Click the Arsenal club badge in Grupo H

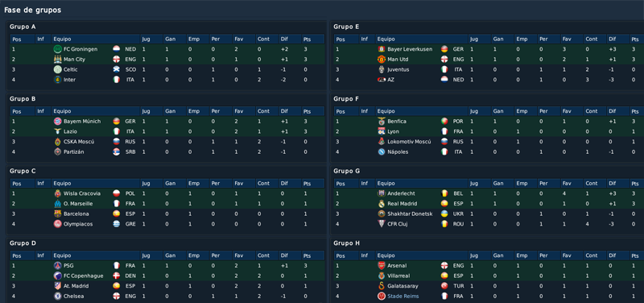[381, 266]
